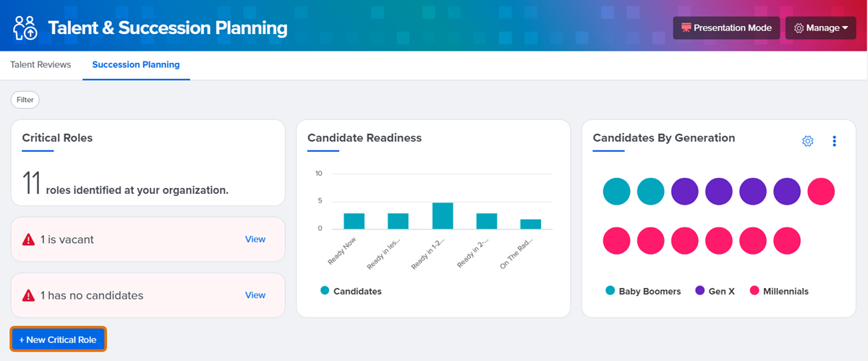Click the New Critical Role button
This screenshot has width=868, height=361.
tap(58, 339)
